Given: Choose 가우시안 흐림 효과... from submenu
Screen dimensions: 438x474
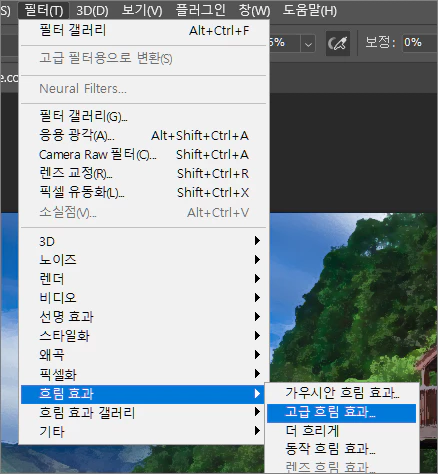Looking at the screenshot, I should (342, 393).
